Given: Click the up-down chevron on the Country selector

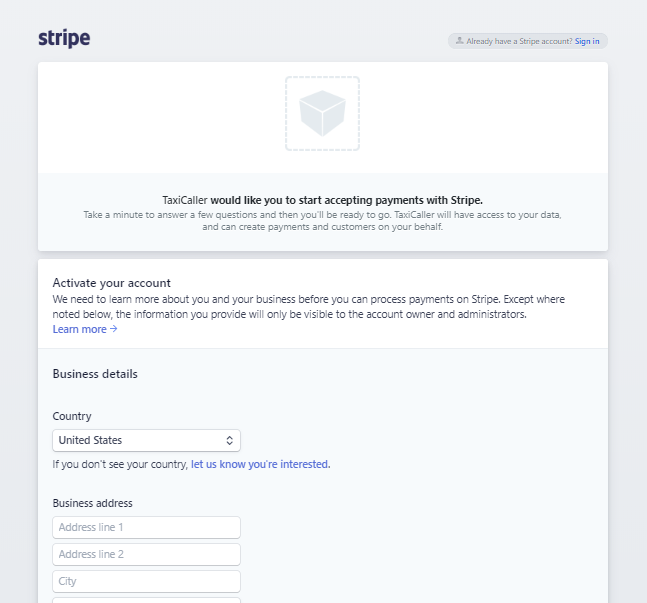Looking at the screenshot, I should (229, 440).
